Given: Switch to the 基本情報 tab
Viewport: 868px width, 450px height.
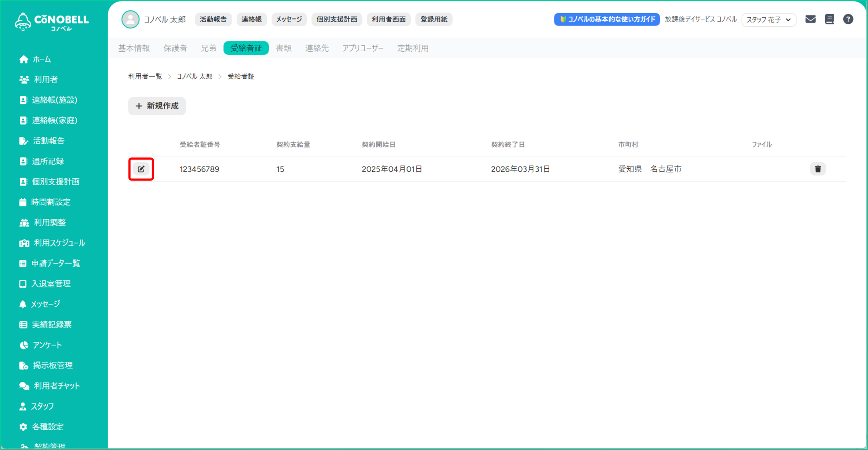Looking at the screenshot, I should [x=134, y=48].
